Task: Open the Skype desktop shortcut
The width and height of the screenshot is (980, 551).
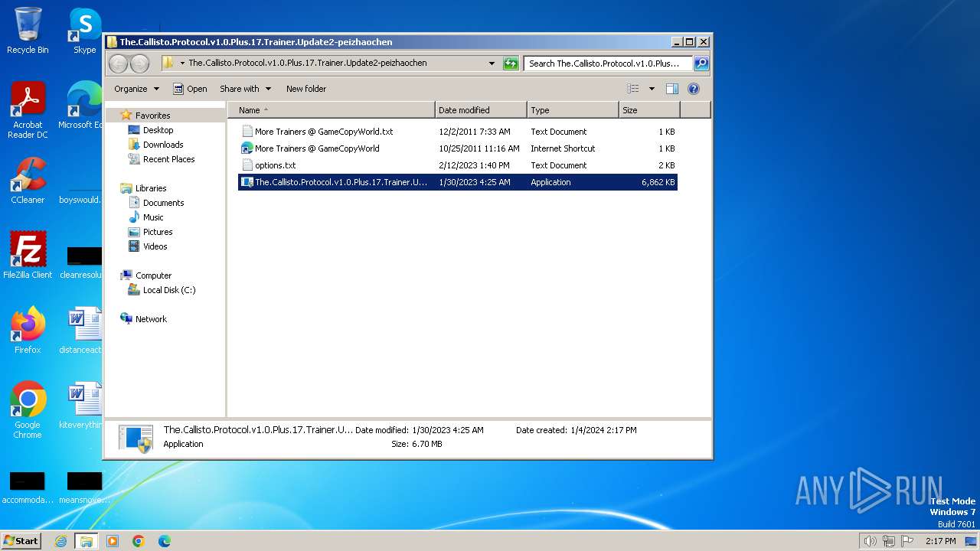Action: tap(84, 31)
